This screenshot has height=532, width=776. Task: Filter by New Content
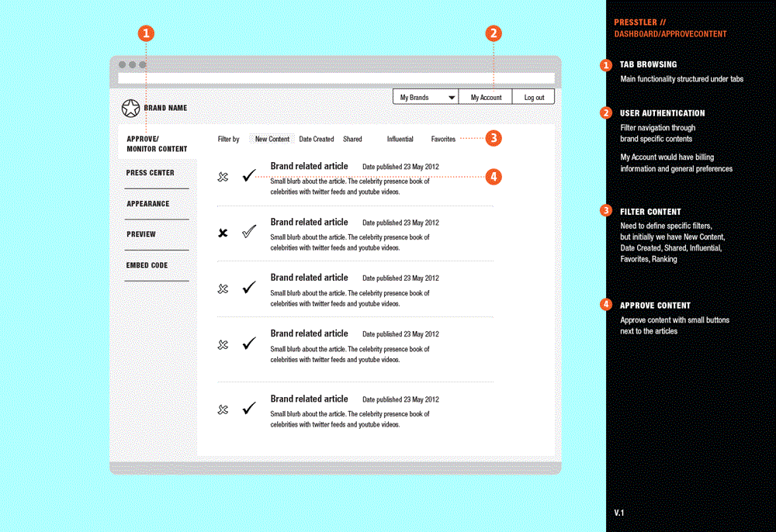click(x=272, y=140)
